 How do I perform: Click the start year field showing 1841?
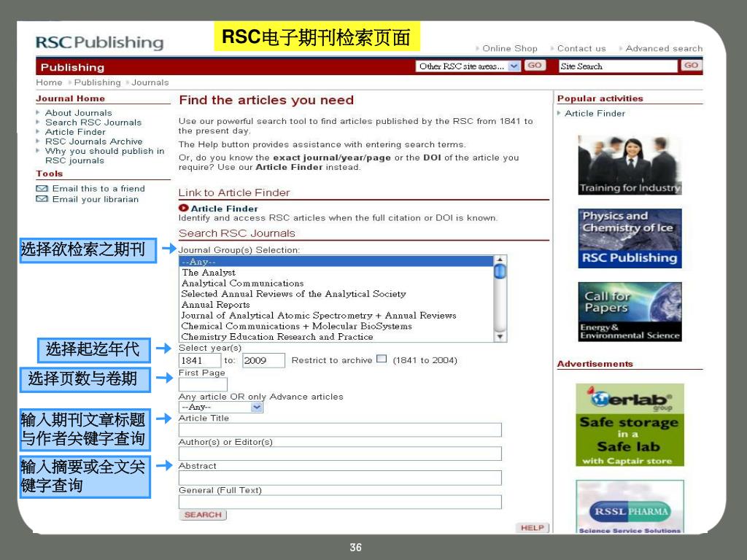[x=200, y=360]
